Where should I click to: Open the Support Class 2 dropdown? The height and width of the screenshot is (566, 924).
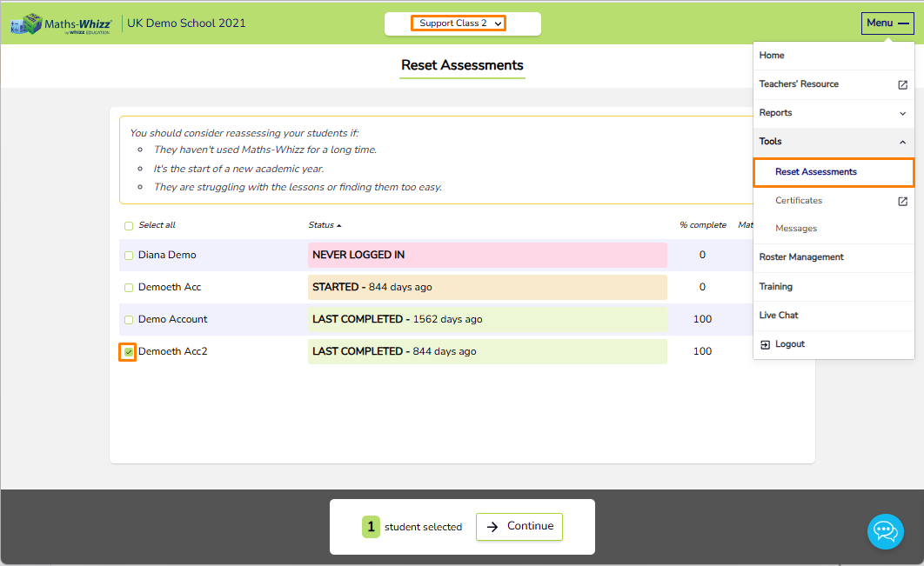point(459,23)
